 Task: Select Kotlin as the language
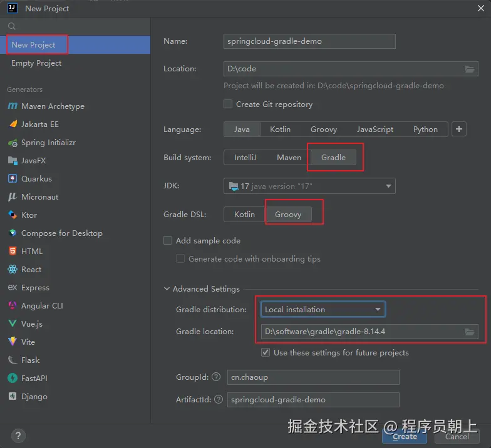(x=280, y=129)
